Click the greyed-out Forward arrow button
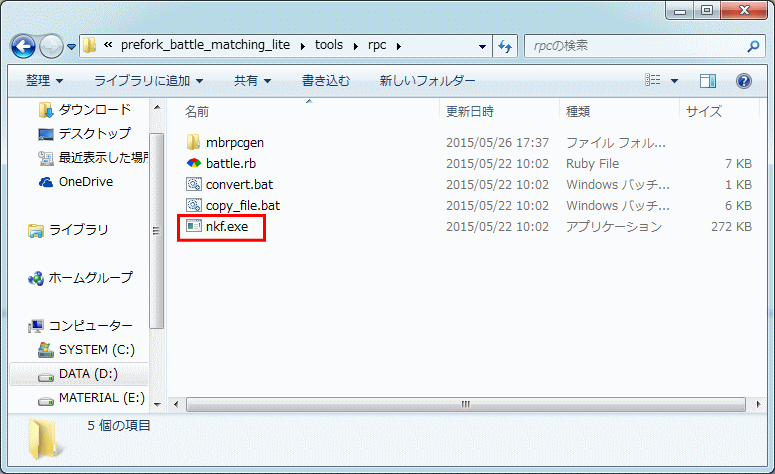Viewport: 775px width, 474px height. click(x=51, y=46)
